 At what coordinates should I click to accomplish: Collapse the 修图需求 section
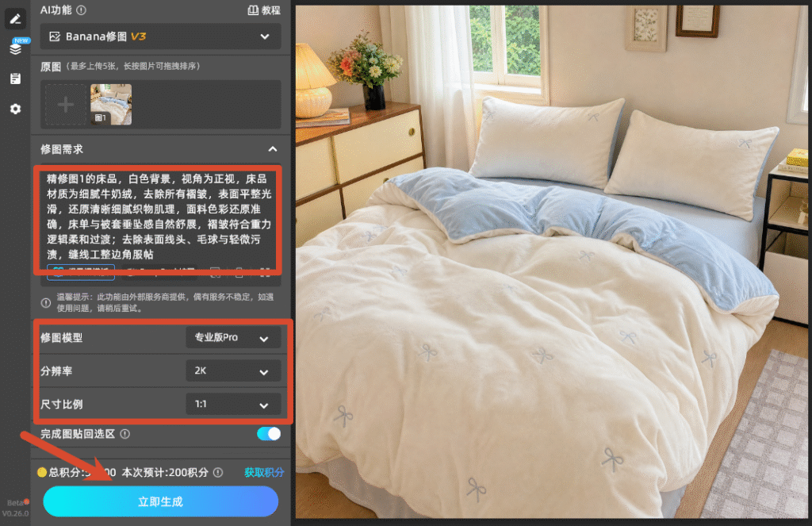(x=273, y=149)
